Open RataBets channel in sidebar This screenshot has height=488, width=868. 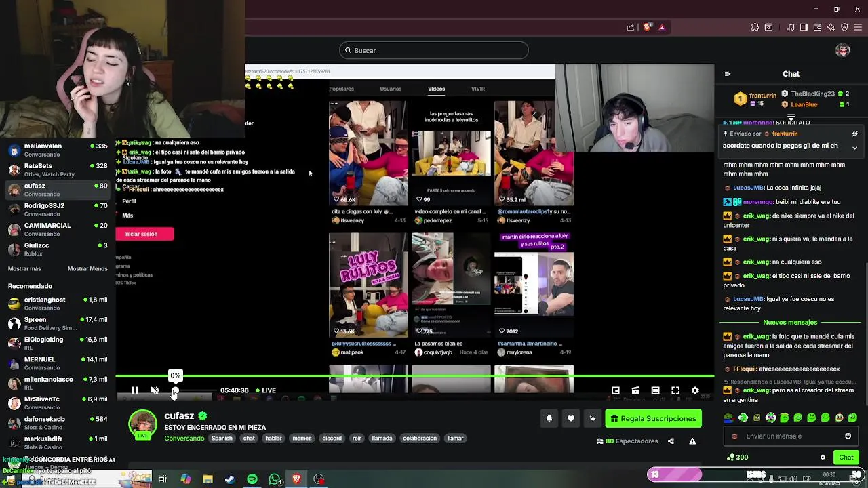pyautogui.click(x=58, y=169)
